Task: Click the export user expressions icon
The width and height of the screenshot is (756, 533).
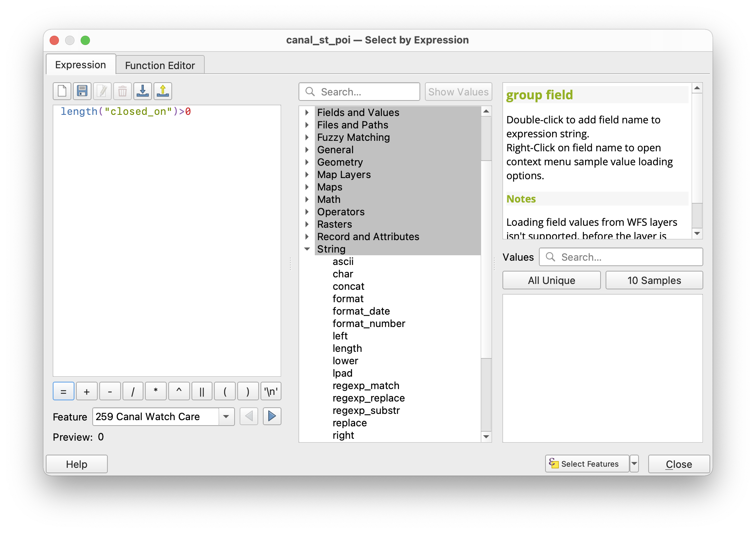Action: [x=163, y=92]
